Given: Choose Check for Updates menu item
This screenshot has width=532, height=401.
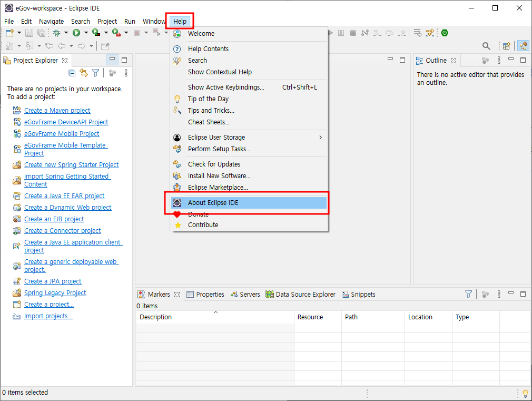Looking at the screenshot, I should click(x=249, y=164).
